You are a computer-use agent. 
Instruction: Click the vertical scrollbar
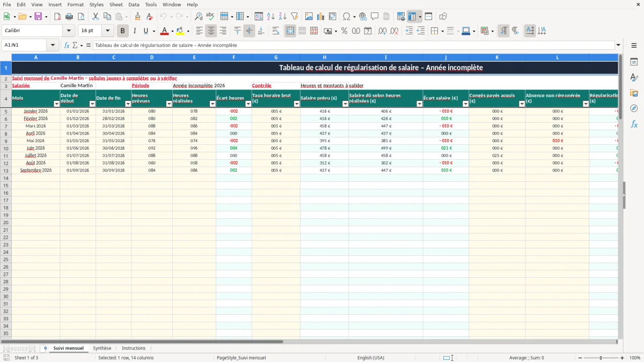(620, 196)
